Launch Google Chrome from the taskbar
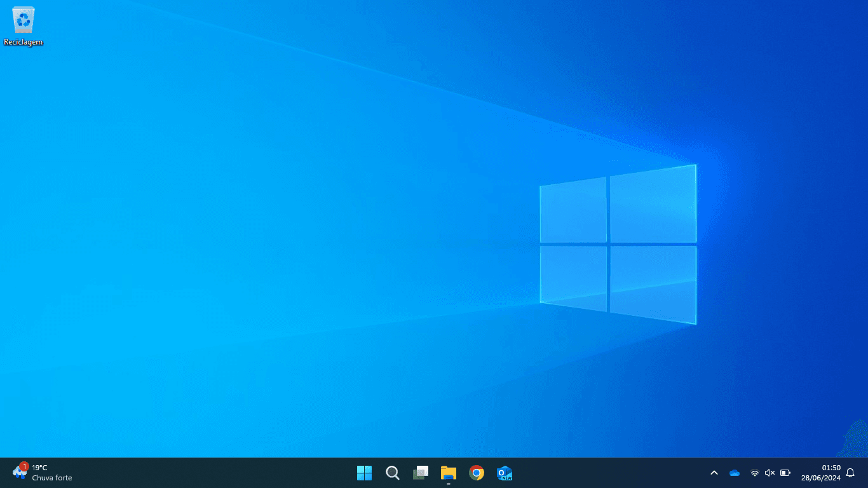Viewport: 868px width, 488px height. pyautogui.click(x=477, y=473)
